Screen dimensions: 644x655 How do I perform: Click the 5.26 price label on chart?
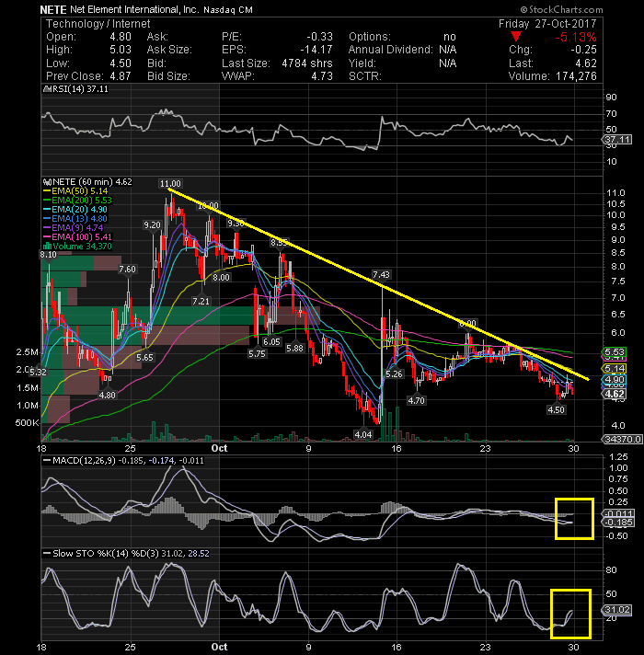click(395, 373)
